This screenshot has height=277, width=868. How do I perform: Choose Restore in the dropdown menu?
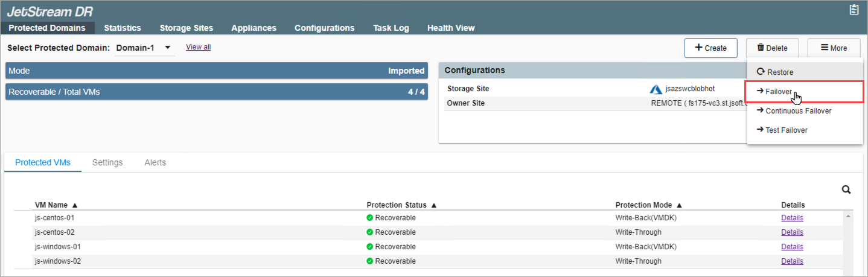click(x=780, y=72)
